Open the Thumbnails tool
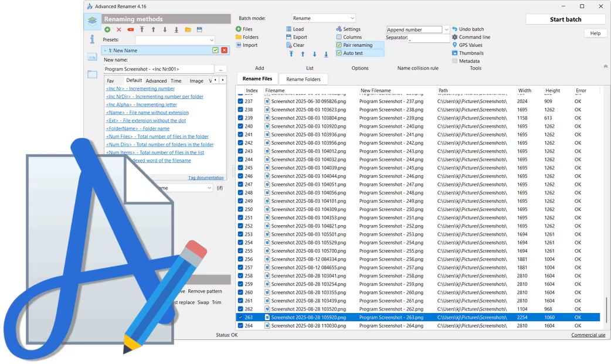This screenshot has height=364, width=611. pyautogui.click(x=454, y=53)
